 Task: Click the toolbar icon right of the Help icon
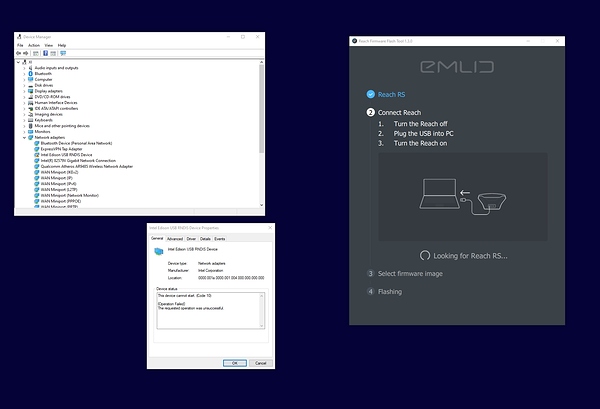(x=53, y=53)
